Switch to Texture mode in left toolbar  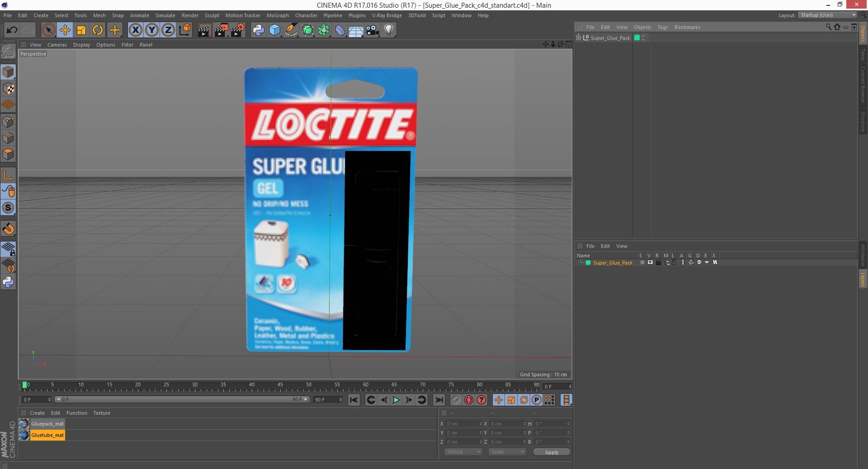point(8,89)
